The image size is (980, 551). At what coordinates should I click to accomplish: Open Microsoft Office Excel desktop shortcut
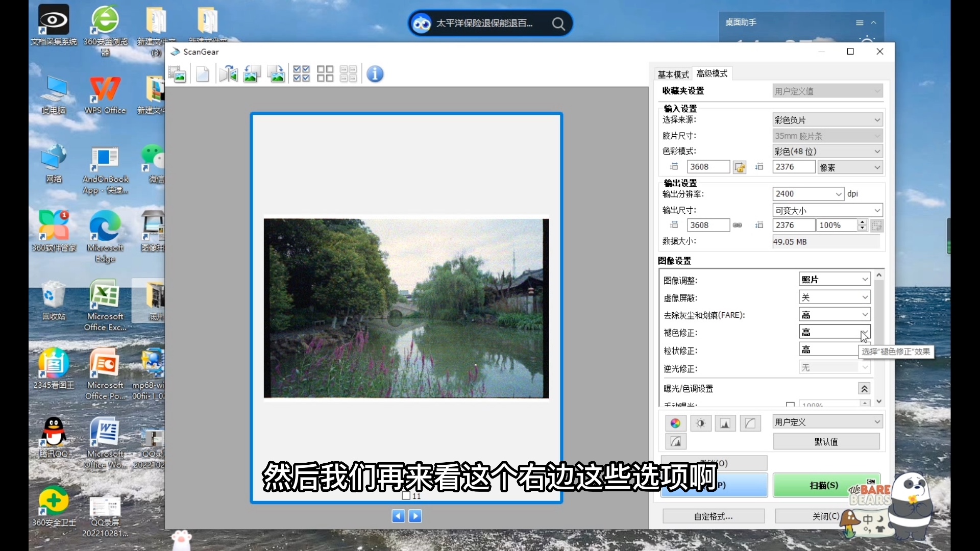pos(105,305)
